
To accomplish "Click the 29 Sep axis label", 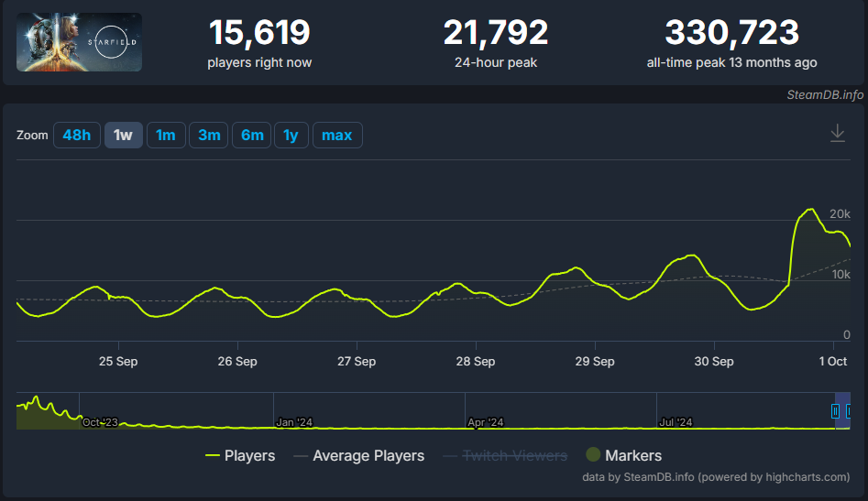I will tap(595, 362).
